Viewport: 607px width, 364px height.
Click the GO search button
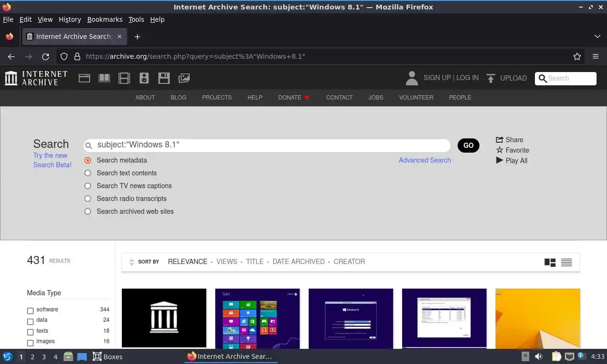[469, 146]
